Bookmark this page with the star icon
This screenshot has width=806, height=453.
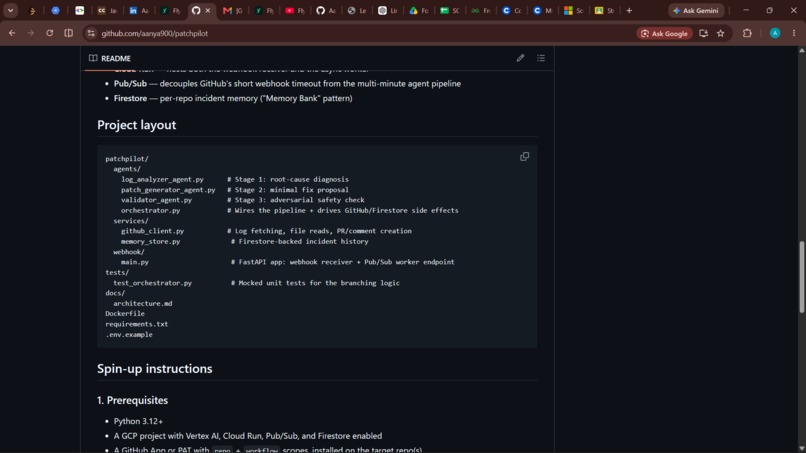point(721,33)
